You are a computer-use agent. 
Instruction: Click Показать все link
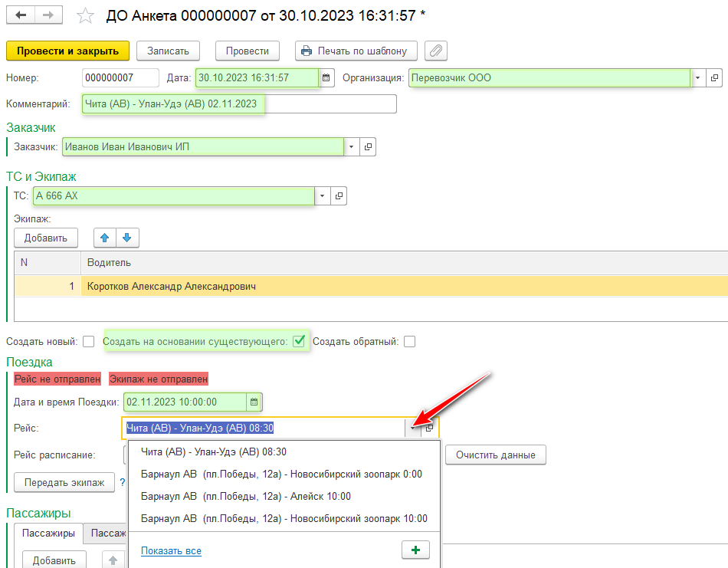[171, 550]
